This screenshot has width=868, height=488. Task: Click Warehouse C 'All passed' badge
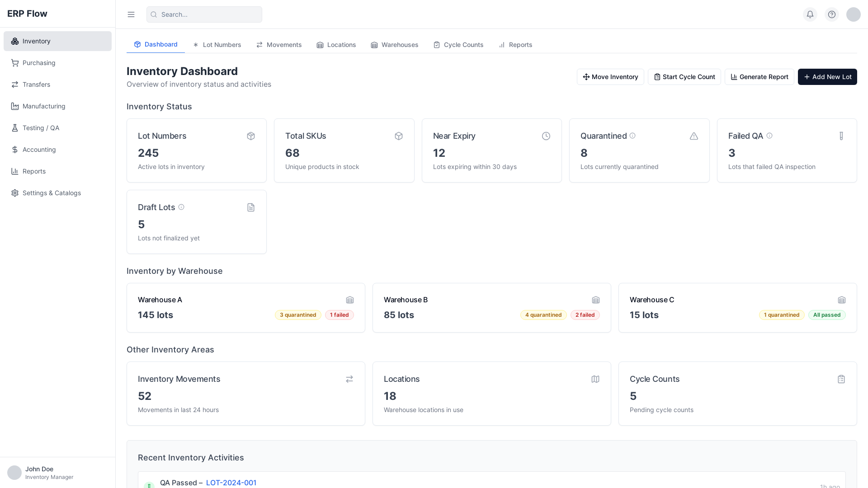click(827, 315)
